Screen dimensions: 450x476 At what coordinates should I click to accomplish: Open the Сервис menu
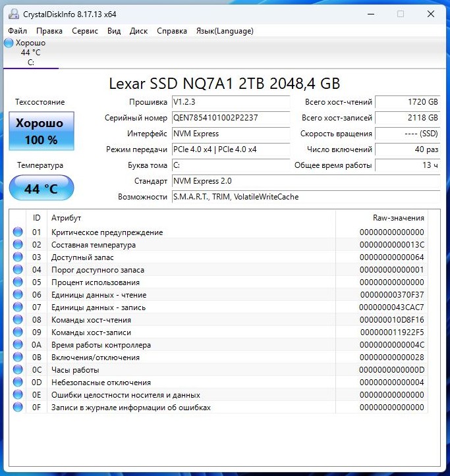click(x=85, y=31)
